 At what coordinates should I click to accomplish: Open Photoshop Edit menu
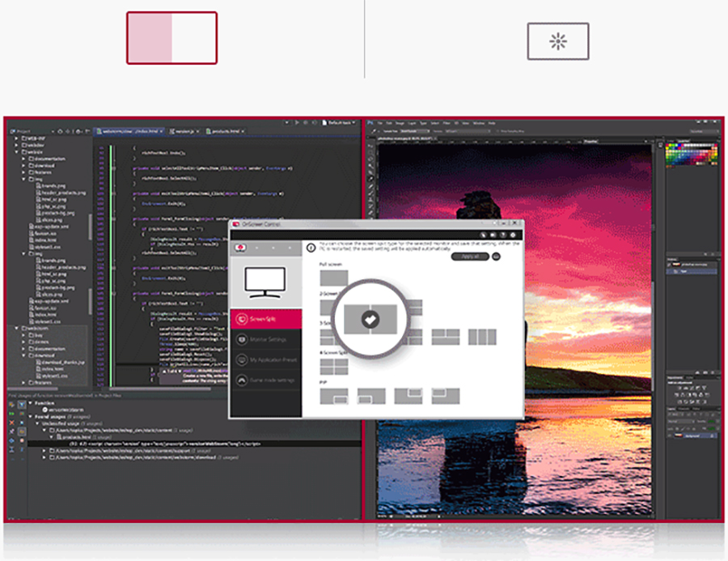(389, 123)
